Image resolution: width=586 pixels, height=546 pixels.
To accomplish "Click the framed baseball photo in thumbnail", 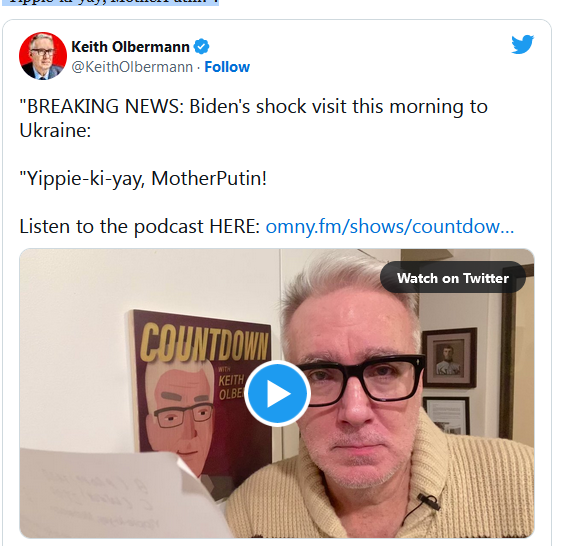I will click(450, 357).
